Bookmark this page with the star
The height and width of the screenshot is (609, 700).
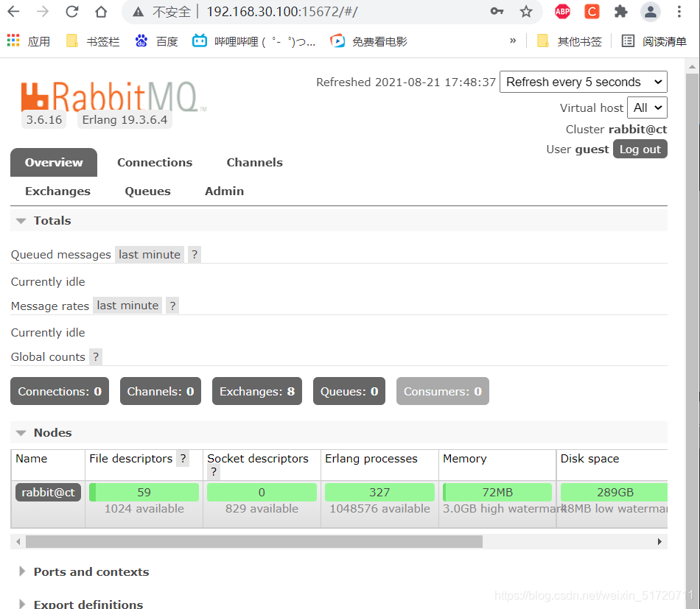pos(526,12)
